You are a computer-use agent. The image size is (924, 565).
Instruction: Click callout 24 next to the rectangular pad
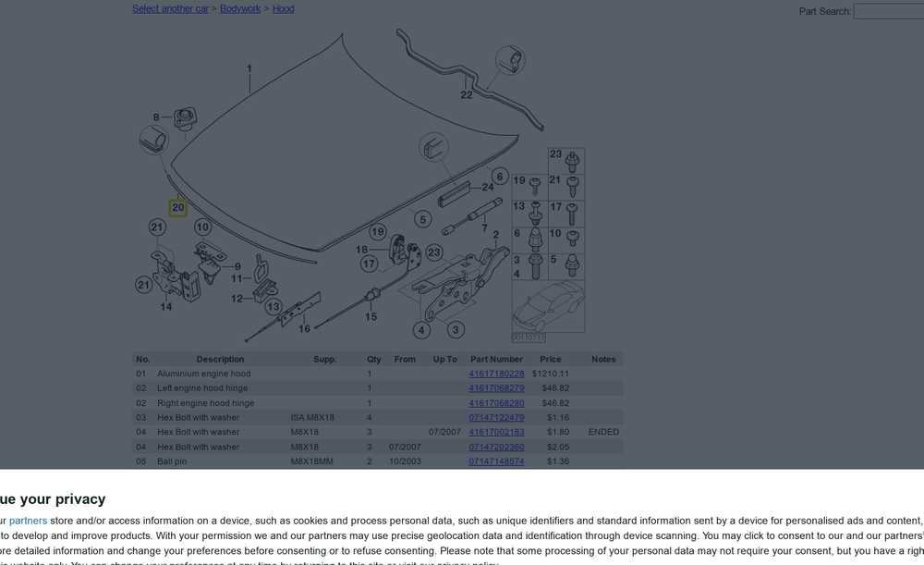pos(488,187)
